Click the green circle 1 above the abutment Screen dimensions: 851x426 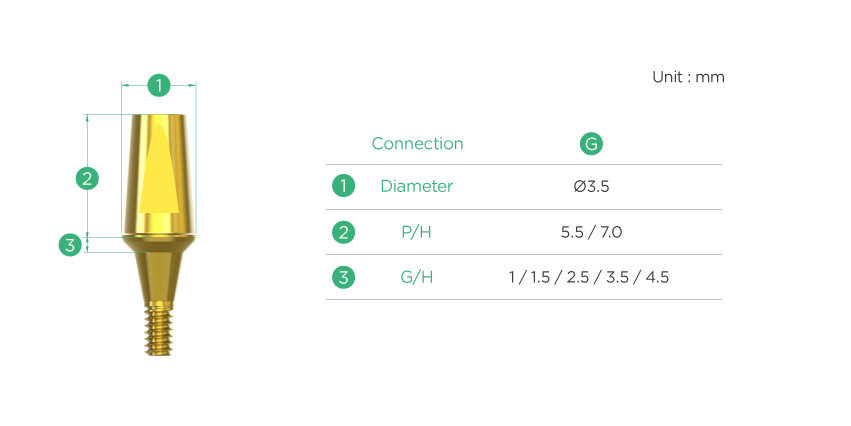tap(158, 85)
